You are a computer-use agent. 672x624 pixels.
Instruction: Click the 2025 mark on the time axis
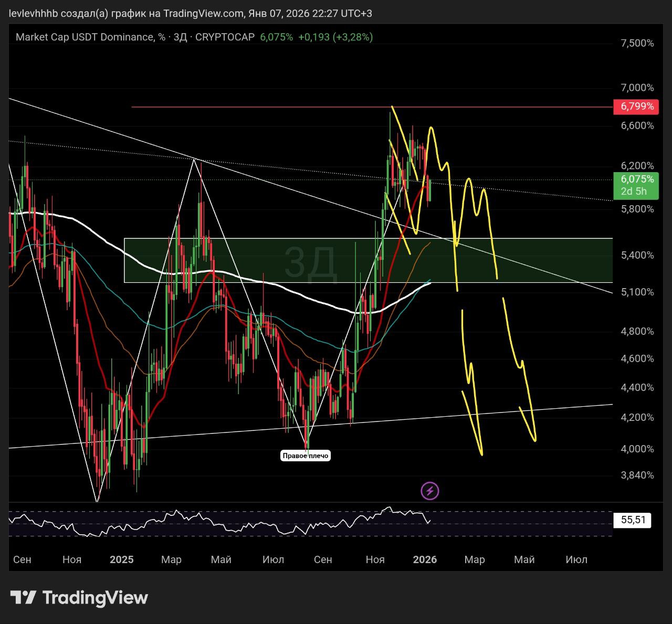[121, 559]
